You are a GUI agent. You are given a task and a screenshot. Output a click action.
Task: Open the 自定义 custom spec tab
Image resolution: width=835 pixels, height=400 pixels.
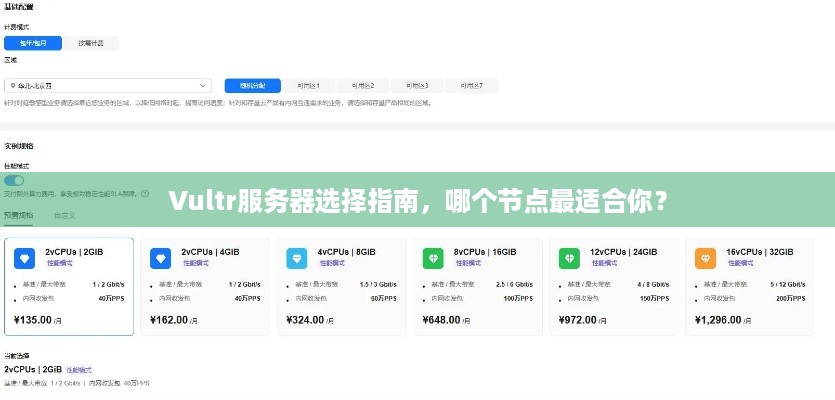coord(65,216)
